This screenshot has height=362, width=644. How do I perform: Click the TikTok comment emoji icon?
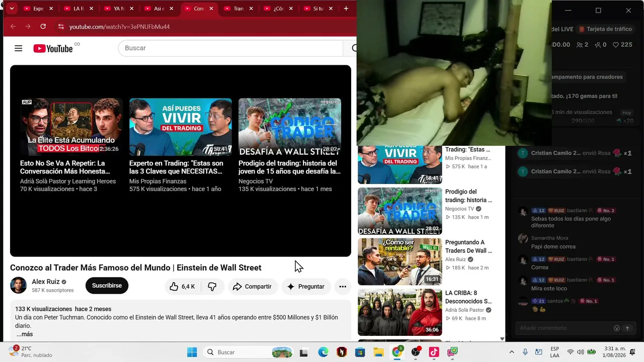tap(617, 328)
